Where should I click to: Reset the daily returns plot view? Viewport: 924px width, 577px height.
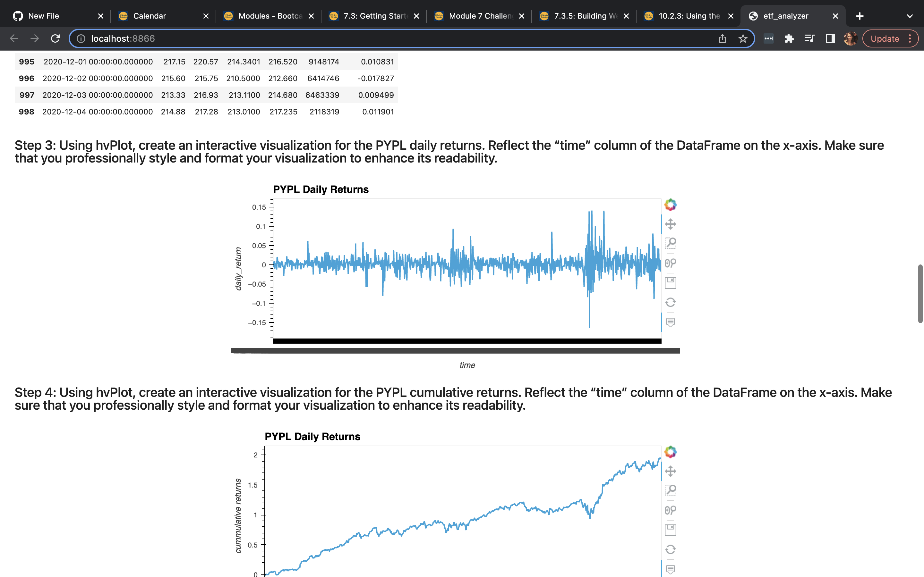click(670, 303)
